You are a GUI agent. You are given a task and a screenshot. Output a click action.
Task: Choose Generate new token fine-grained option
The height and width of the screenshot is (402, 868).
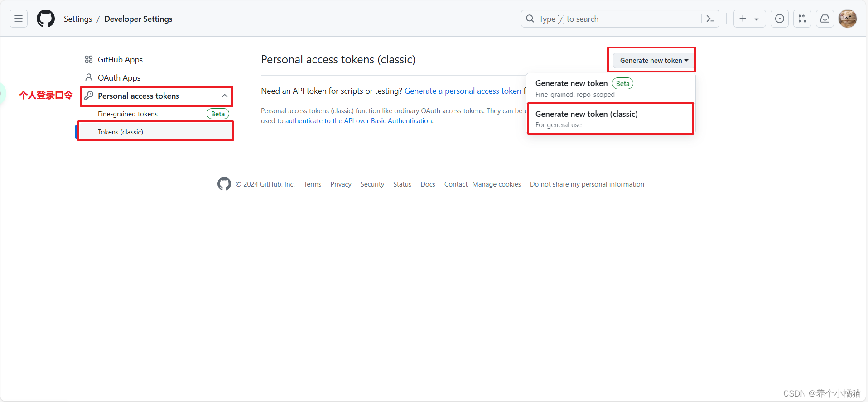click(610, 88)
